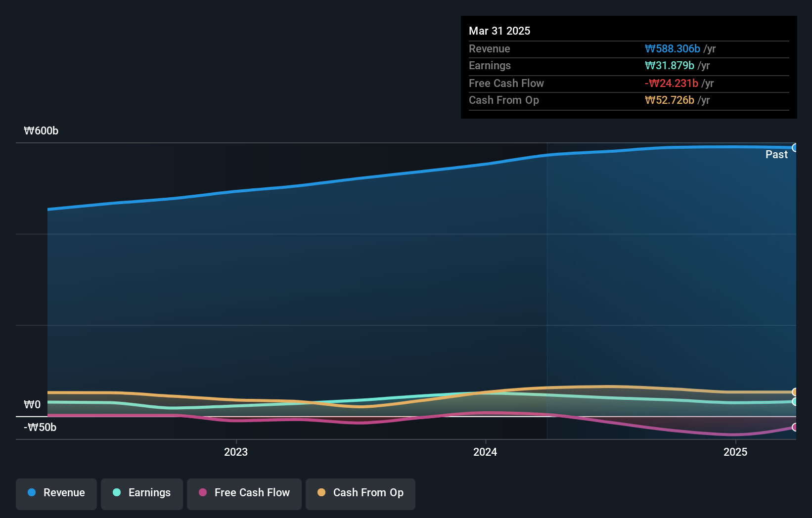Toggle the Earnings series visibility
Viewport: 812px width, 518px height.
coord(141,494)
